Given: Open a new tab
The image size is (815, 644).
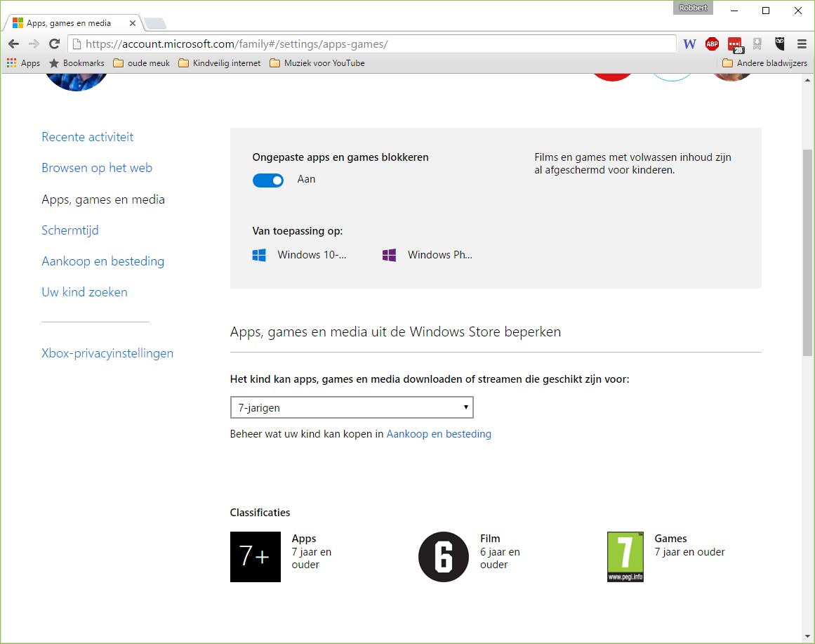Looking at the screenshot, I should tap(155, 23).
